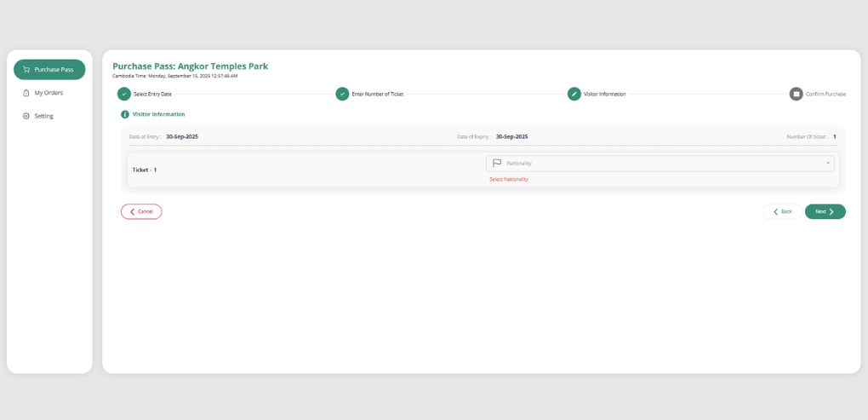The image size is (868, 420).
Task: Click the 'Visitor Information' step label
Action: coord(604,95)
